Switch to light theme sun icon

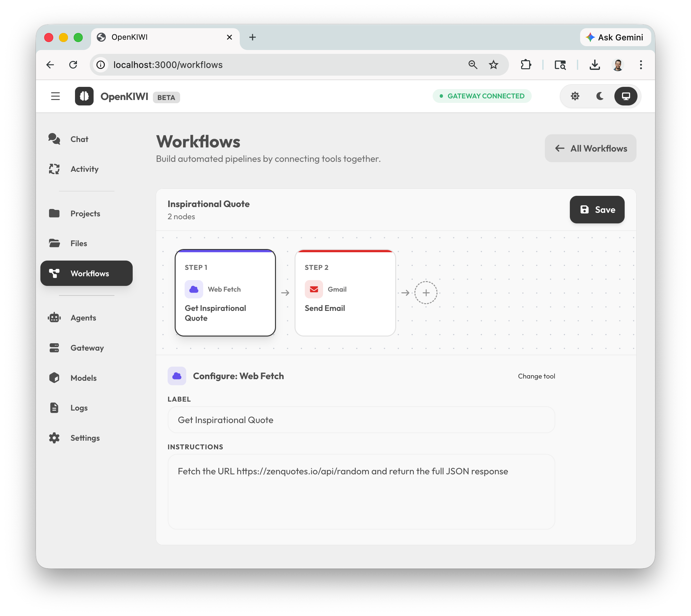575,96
